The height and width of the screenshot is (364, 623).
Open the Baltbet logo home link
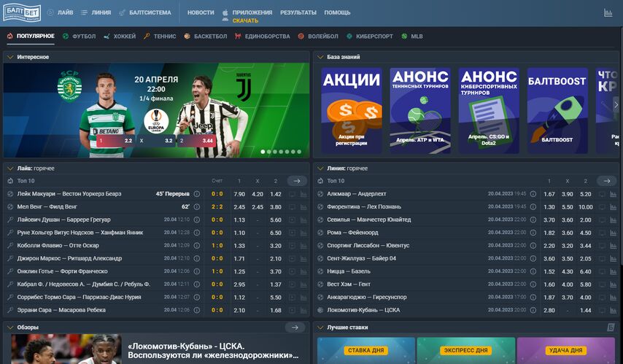[21, 12]
